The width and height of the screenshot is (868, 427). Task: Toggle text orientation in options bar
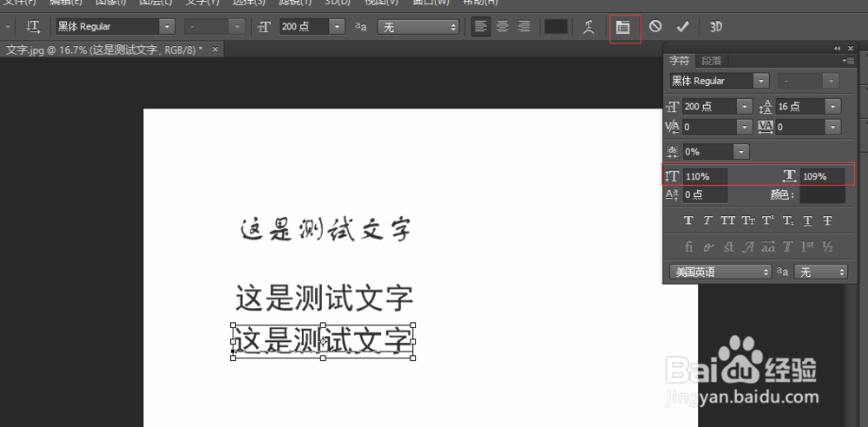[33, 27]
